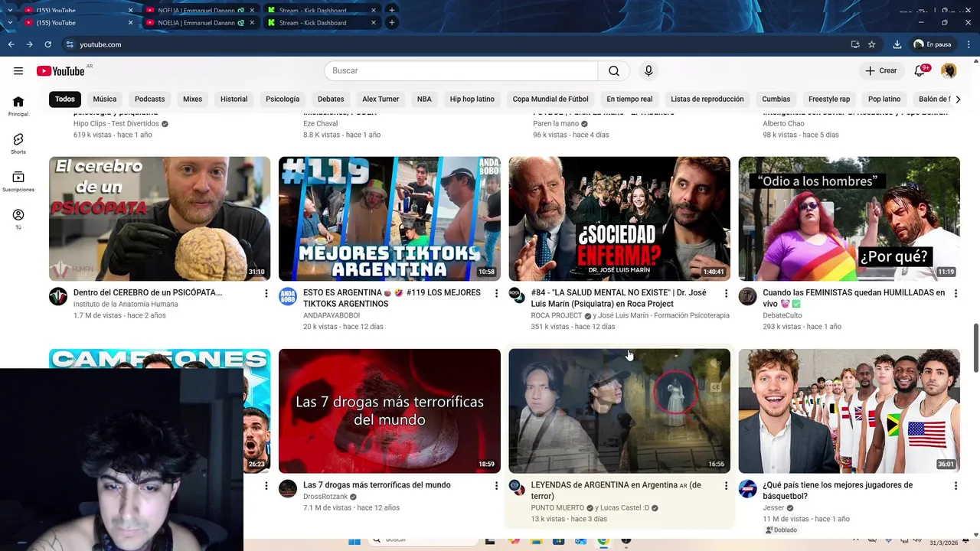Click the En pausa profile button
The image size is (980, 551).
pyautogui.click(x=933, y=44)
